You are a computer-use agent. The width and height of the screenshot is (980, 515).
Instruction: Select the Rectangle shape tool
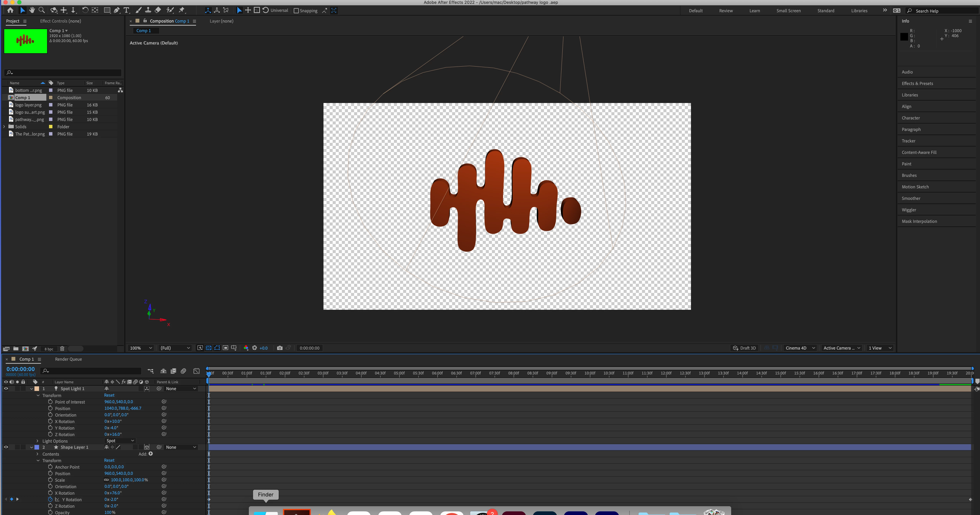[107, 10]
